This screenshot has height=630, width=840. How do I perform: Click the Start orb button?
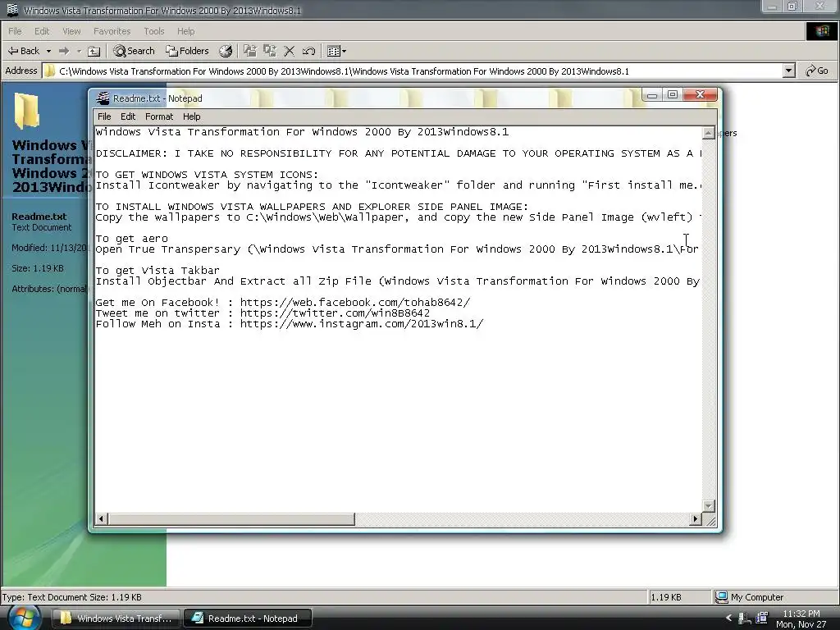tap(24, 618)
